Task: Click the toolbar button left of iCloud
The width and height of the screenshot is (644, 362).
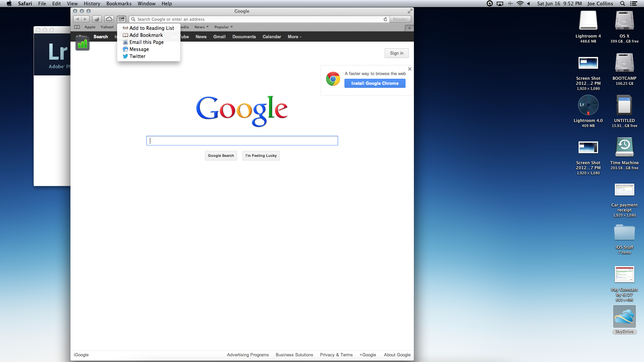Action: [97, 19]
